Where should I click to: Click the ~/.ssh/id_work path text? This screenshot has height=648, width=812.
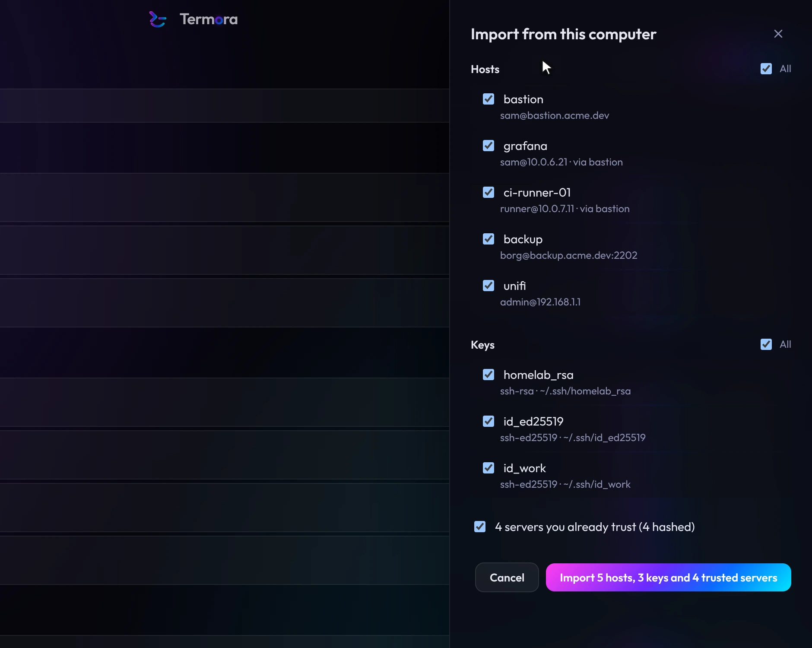pos(597,485)
